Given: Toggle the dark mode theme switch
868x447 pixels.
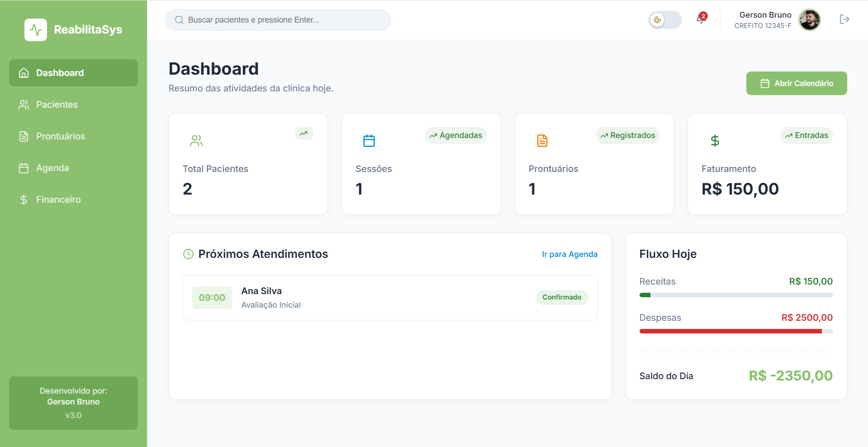Looking at the screenshot, I should (x=665, y=20).
